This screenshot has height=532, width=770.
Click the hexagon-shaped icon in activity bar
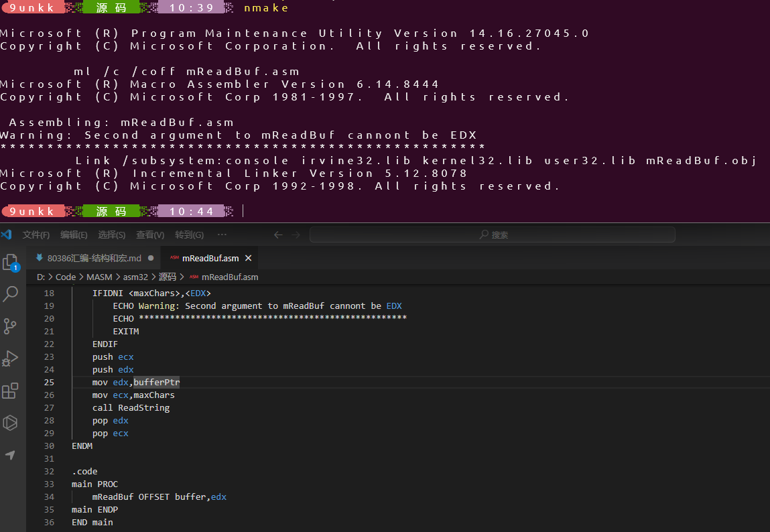tap(10, 423)
